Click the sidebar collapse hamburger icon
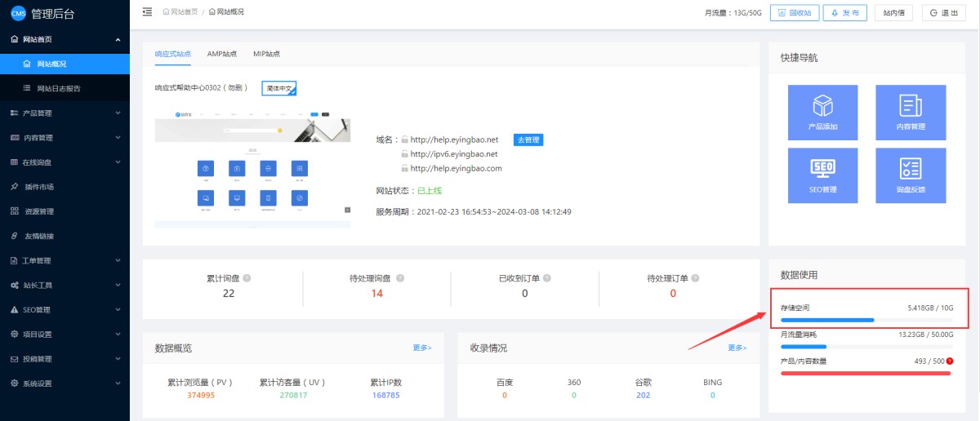Viewport: 980px width, 421px height. pyautogui.click(x=147, y=11)
